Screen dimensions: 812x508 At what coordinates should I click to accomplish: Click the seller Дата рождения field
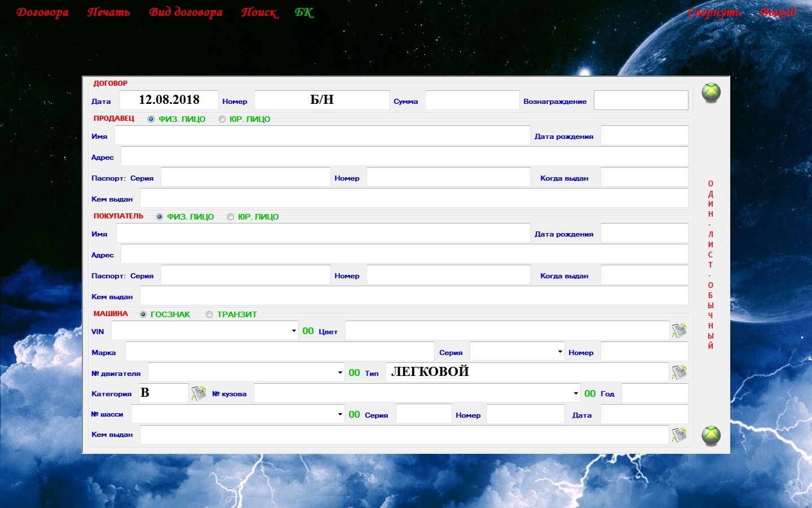pos(645,135)
